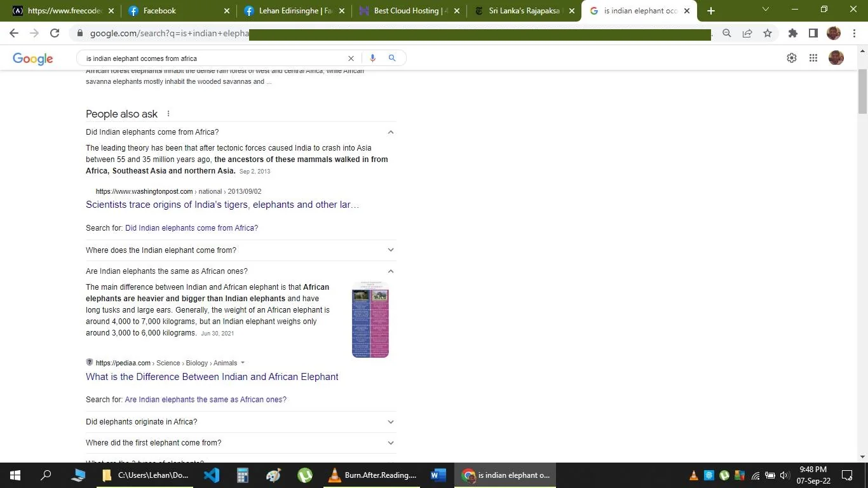Show the Chrome side panel
This screenshot has width=868, height=488.
813,33
